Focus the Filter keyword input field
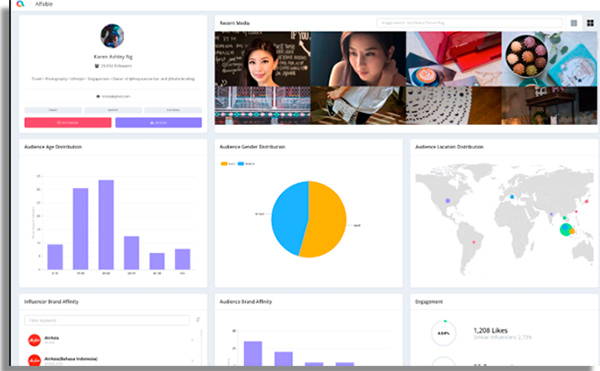 coord(107,320)
